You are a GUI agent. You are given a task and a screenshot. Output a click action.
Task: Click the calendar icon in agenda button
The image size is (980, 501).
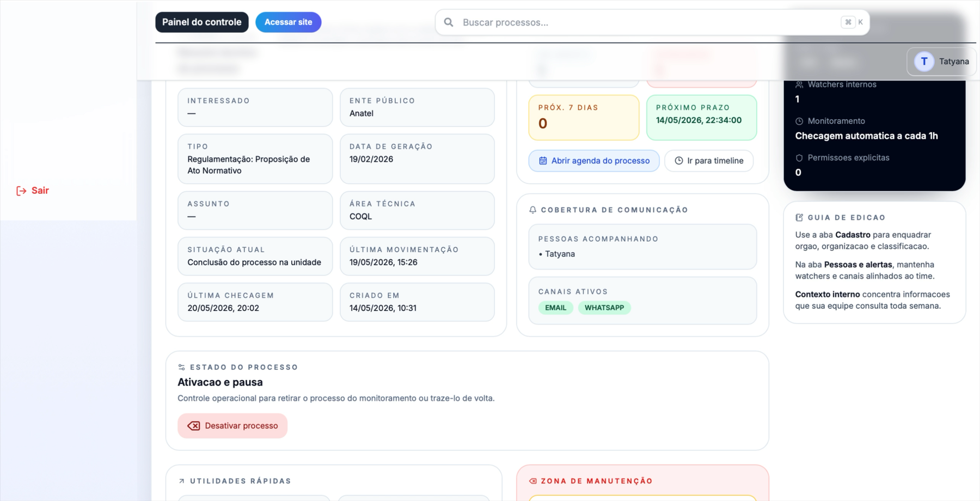(x=543, y=161)
